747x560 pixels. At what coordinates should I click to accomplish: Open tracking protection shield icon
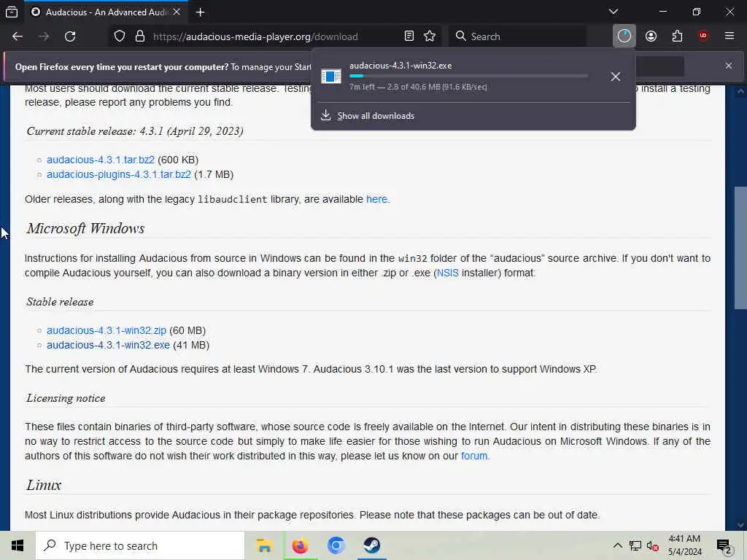pos(120,36)
